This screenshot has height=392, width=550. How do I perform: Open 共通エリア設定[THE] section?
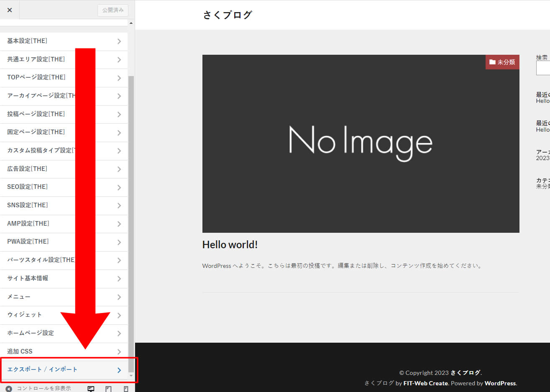[64, 59]
